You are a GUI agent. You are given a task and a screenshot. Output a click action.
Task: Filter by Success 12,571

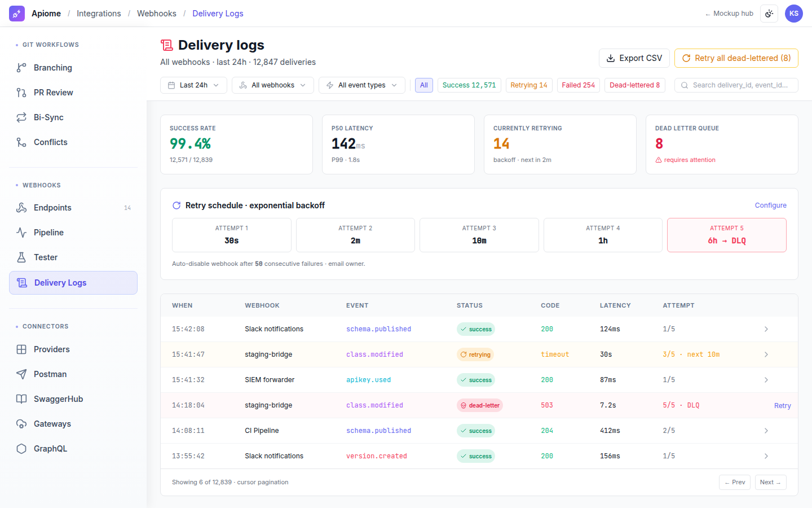469,85
